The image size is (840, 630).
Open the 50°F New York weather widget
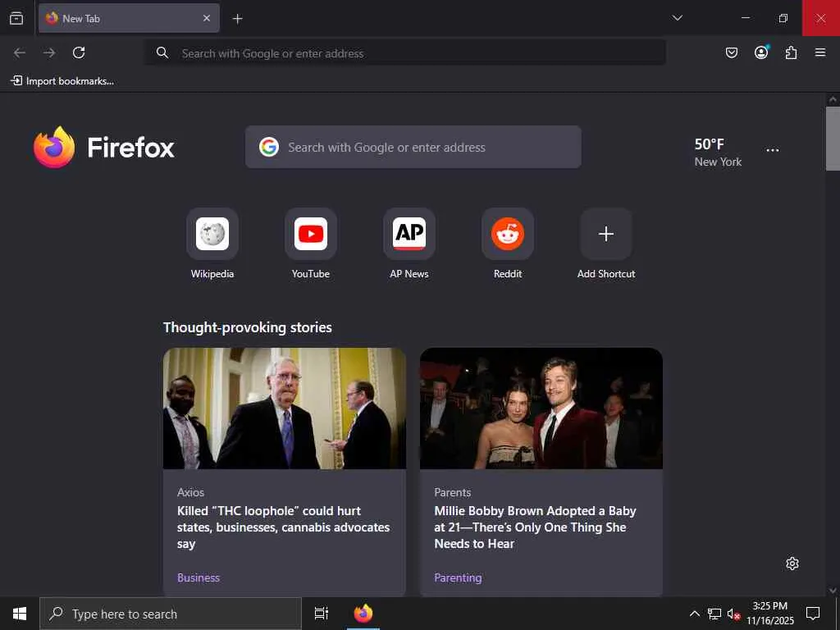(x=718, y=152)
